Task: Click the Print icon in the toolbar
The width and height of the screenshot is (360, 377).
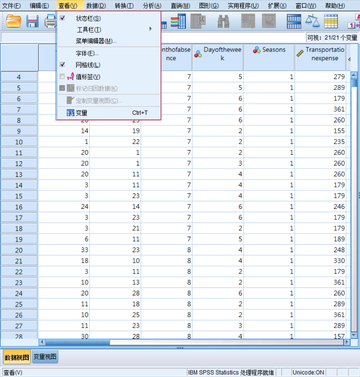Action: coord(50,22)
